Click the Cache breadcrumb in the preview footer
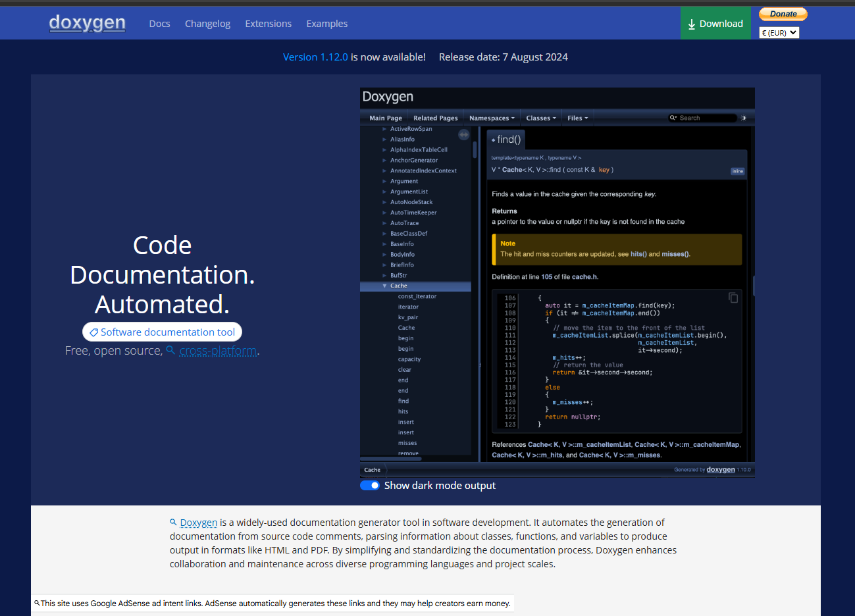This screenshot has width=855, height=616. pyautogui.click(x=373, y=470)
